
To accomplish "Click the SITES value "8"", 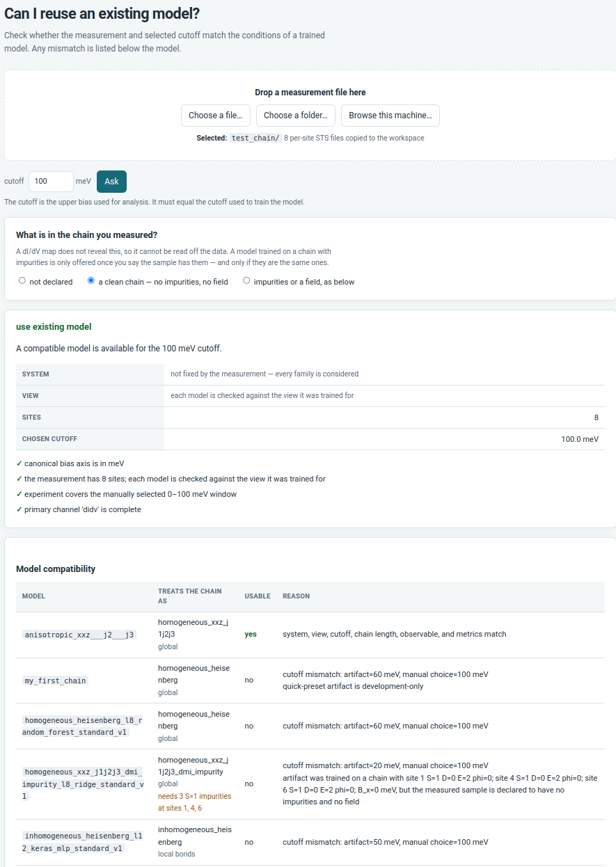I will coord(597,417).
